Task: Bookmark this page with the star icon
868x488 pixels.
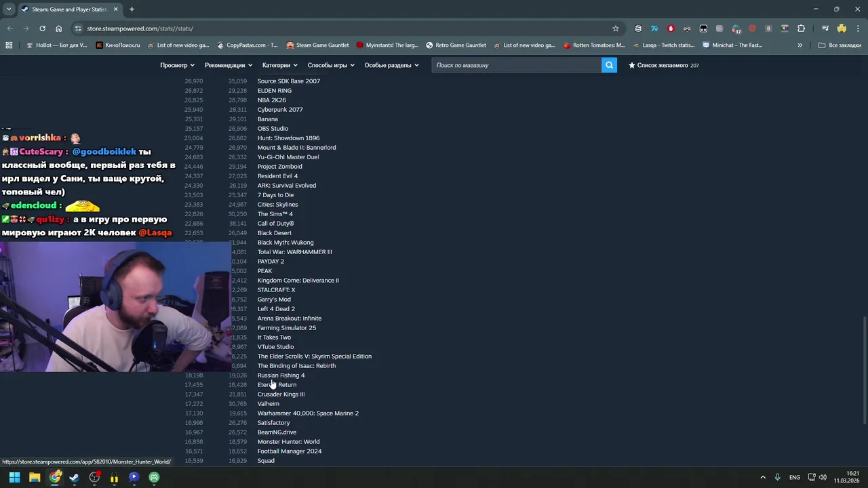Action: click(616, 28)
